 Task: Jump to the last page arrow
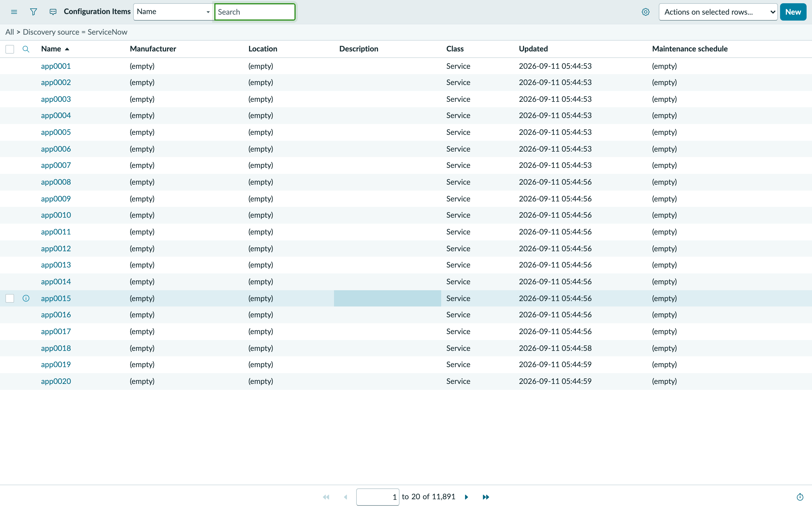[486, 497]
